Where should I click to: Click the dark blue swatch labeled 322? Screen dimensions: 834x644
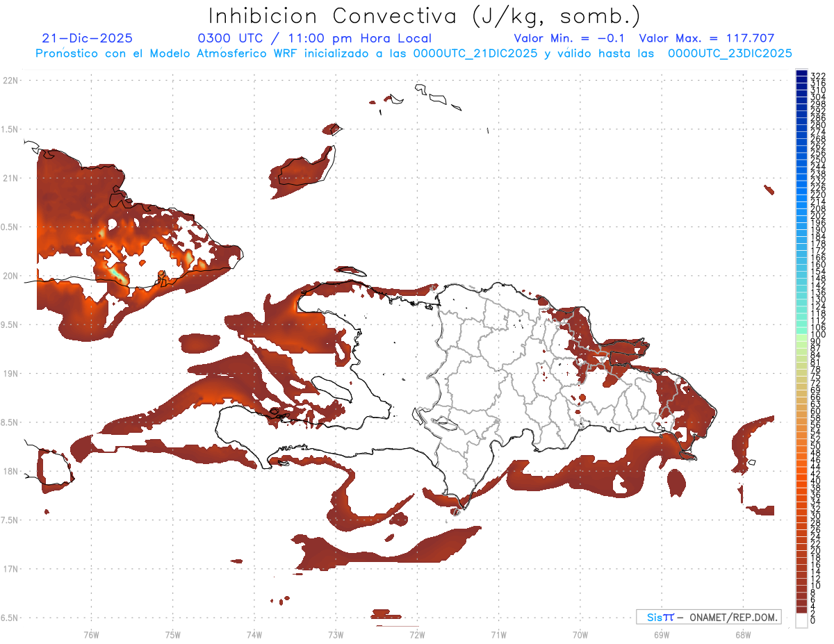[801, 73]
